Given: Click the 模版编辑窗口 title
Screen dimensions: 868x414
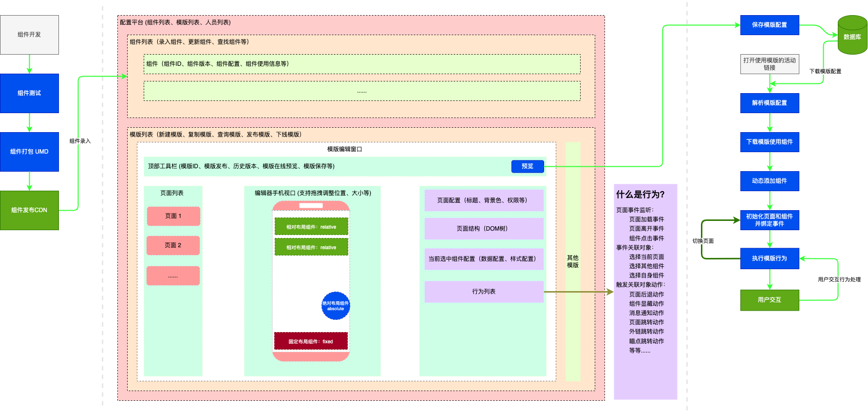Looking at the screenshot, I should (344, 149).
